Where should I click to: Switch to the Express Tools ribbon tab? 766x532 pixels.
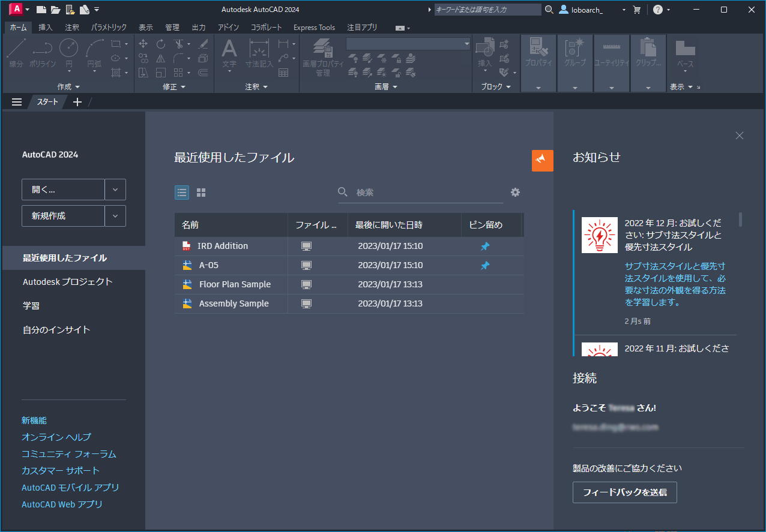coord(314,28)
